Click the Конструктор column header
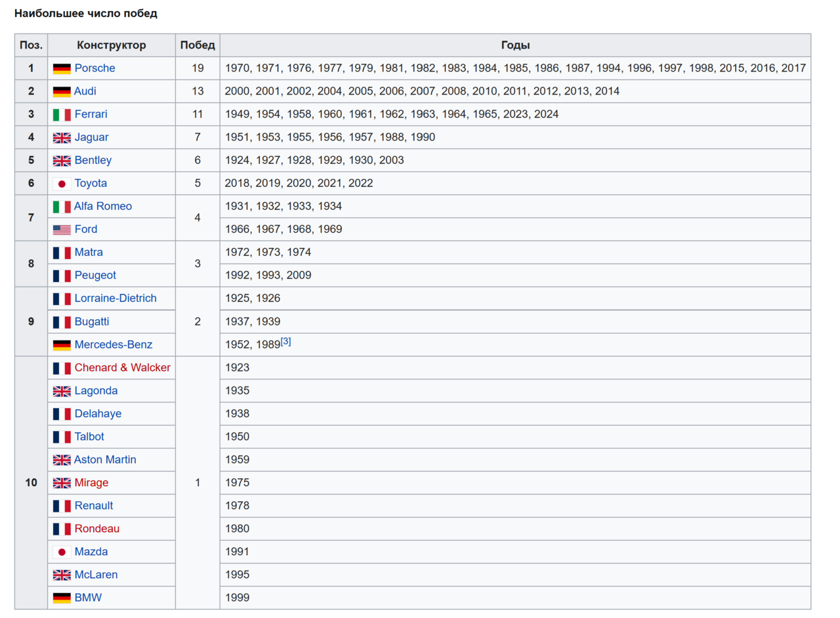 pyautogui.click(x=112, y=45)
